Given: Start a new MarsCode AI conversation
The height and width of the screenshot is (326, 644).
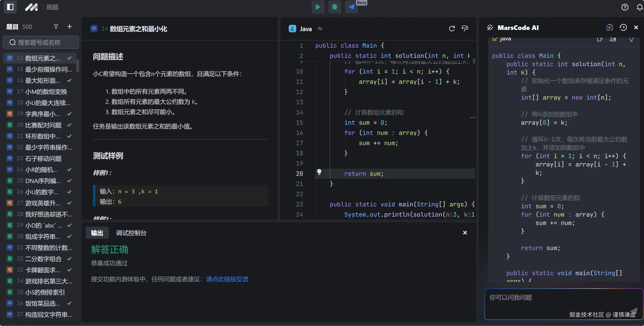Looking at the screenshot, I should (x=610, y=27).
